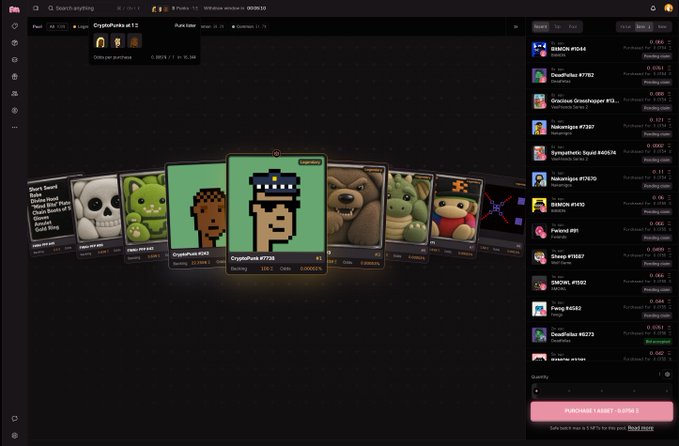Click the Nakamigos #7397 thumbnail image
679x446 pixels.
click(x=539, y=128)
